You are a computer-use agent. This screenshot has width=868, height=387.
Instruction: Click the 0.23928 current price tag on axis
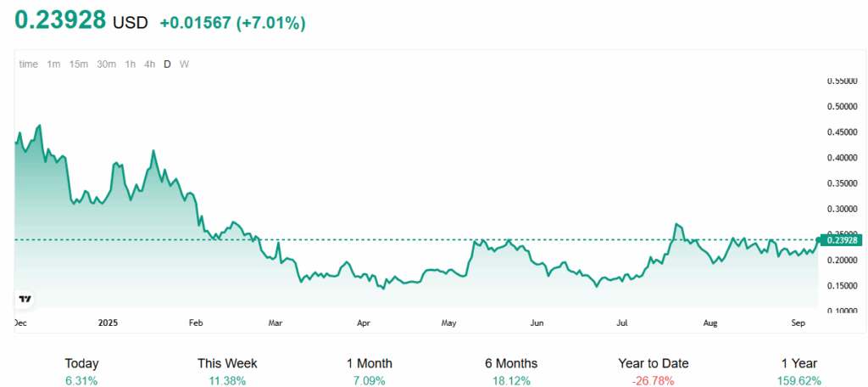(841, 240)
